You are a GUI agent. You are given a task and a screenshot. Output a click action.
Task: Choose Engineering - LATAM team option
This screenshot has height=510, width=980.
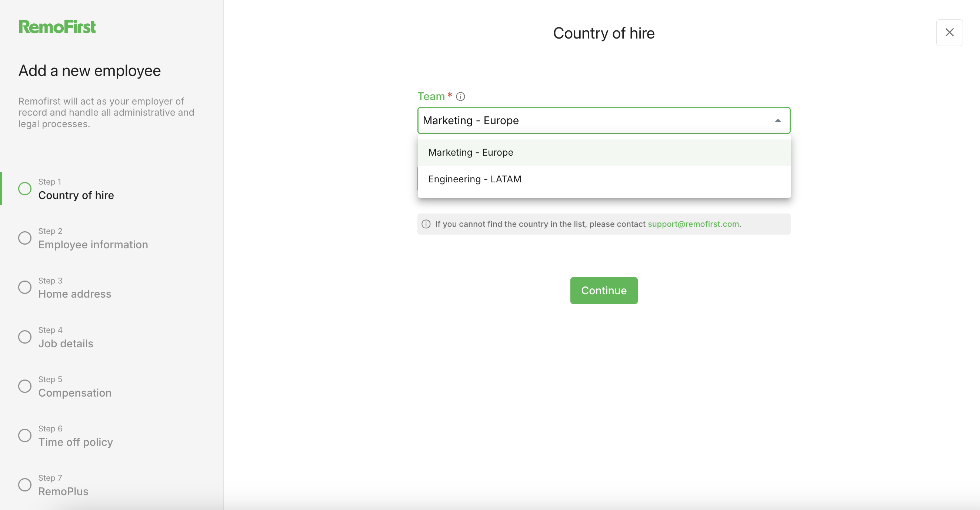[x=604, y=179]
